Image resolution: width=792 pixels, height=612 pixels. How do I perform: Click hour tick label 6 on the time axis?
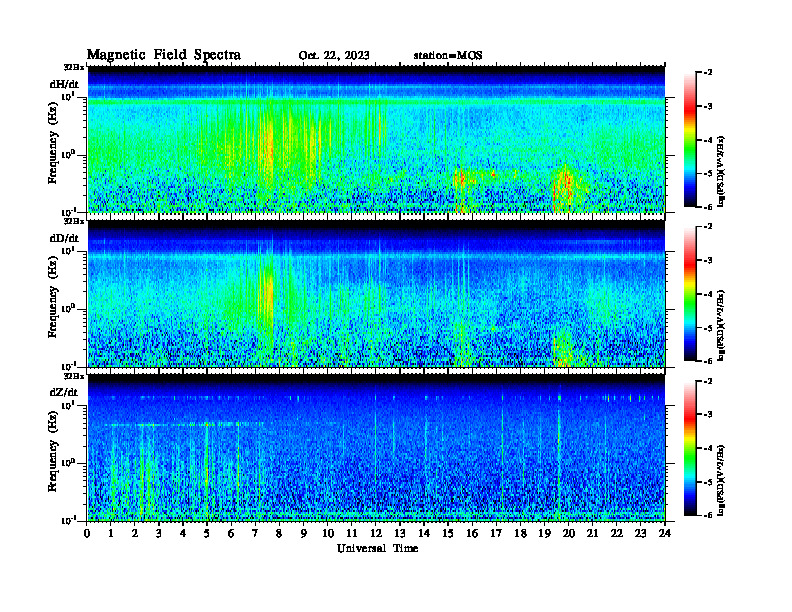tap(231, 533)
